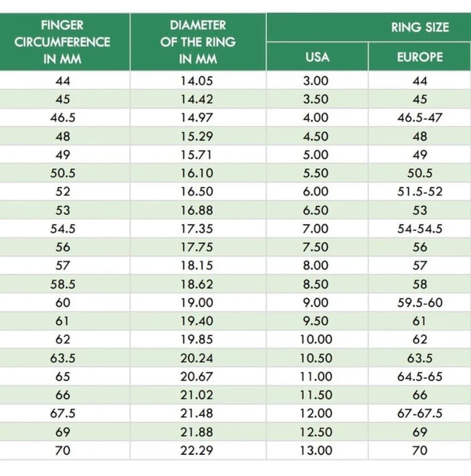Image resolution: width=471 pixels, height=476 pixels.
Task: Click the Europe column header
Action: point(420,57)
